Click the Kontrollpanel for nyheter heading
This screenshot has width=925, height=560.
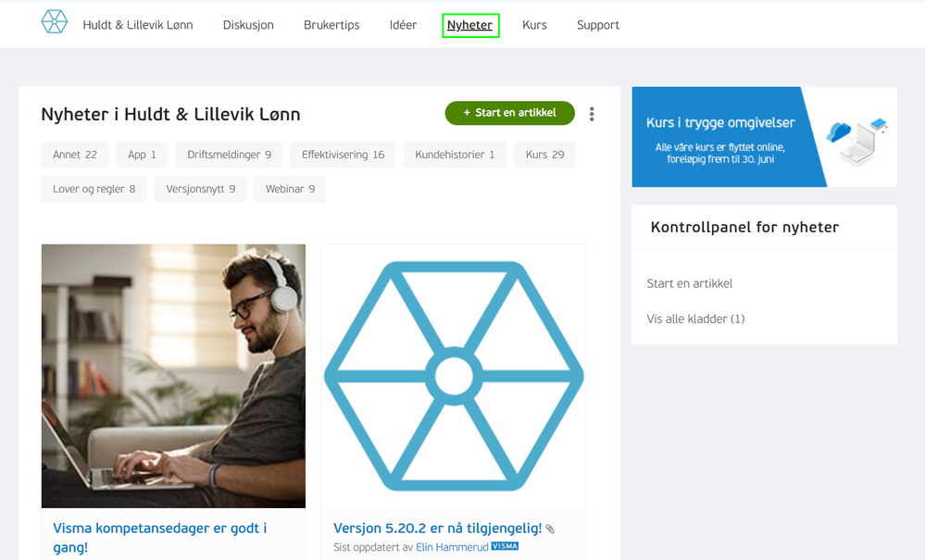pyautogui.click(x=744, y=228)
